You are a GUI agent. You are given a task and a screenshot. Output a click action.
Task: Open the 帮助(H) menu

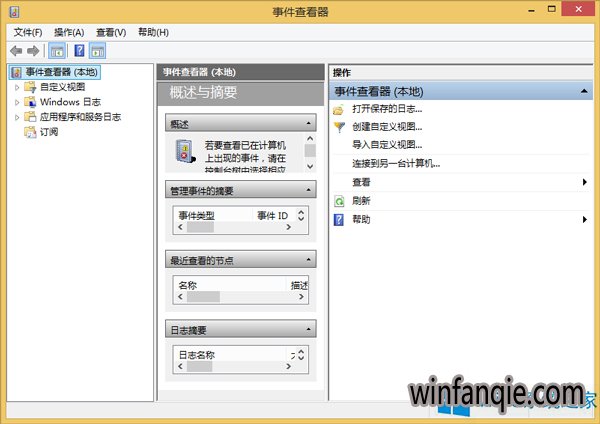click(153, 33)
